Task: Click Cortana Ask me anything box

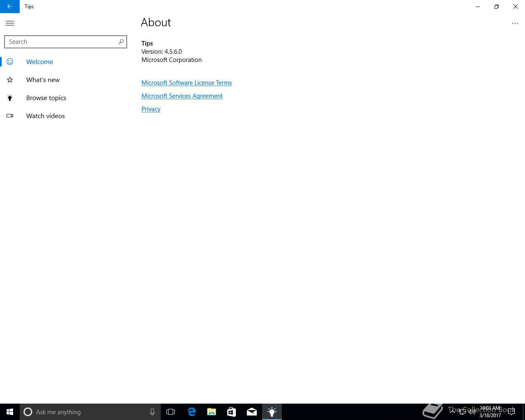Action: tap(90, 412)
